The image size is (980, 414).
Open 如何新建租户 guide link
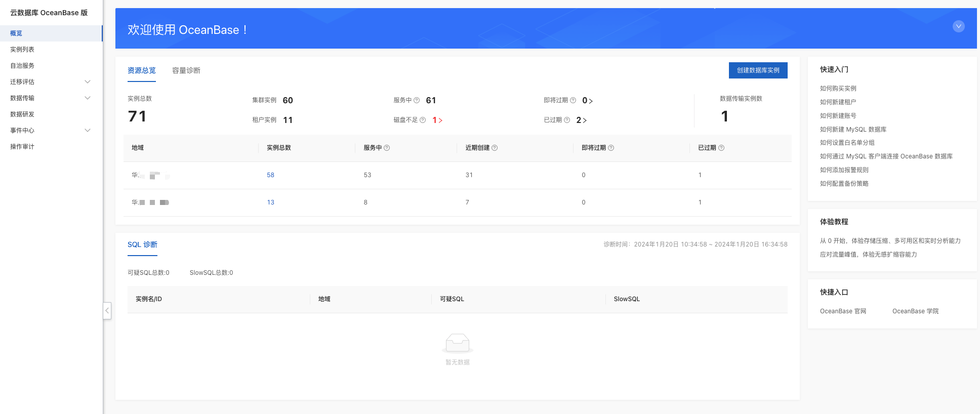point(838,102)
